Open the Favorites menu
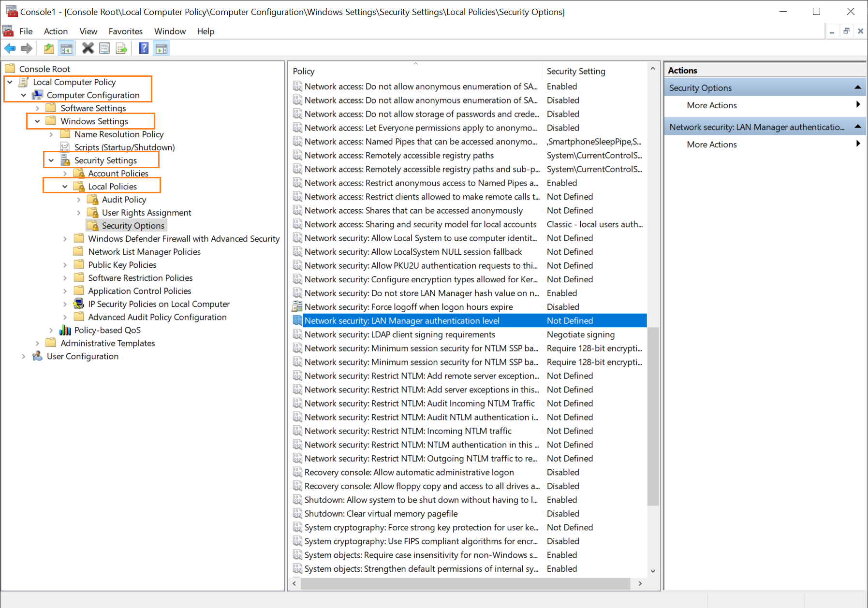 pyautogui.click(x=126, y=31)
